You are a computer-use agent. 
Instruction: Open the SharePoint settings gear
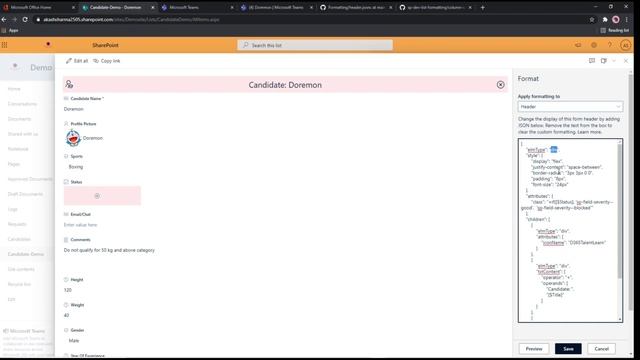[594, 45]
